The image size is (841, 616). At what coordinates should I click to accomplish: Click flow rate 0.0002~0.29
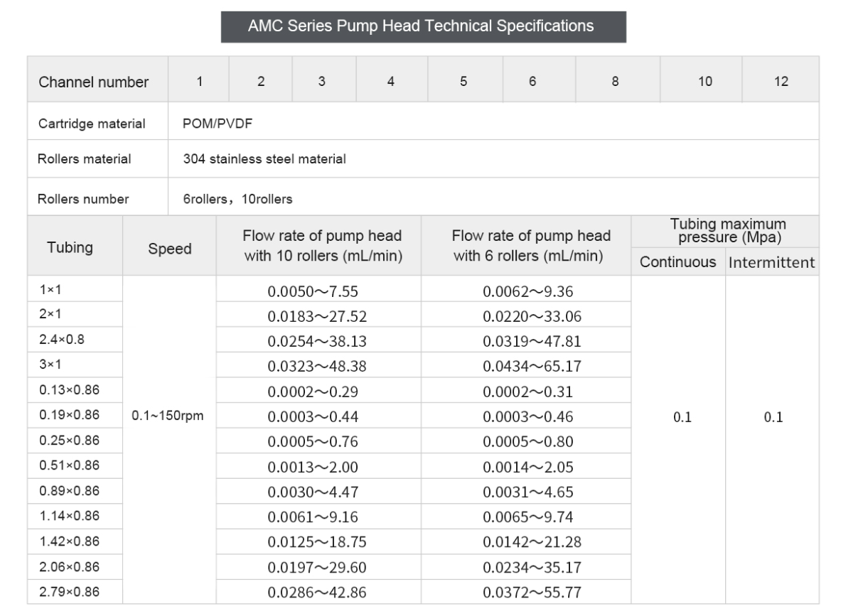click(x=313, y=392)
